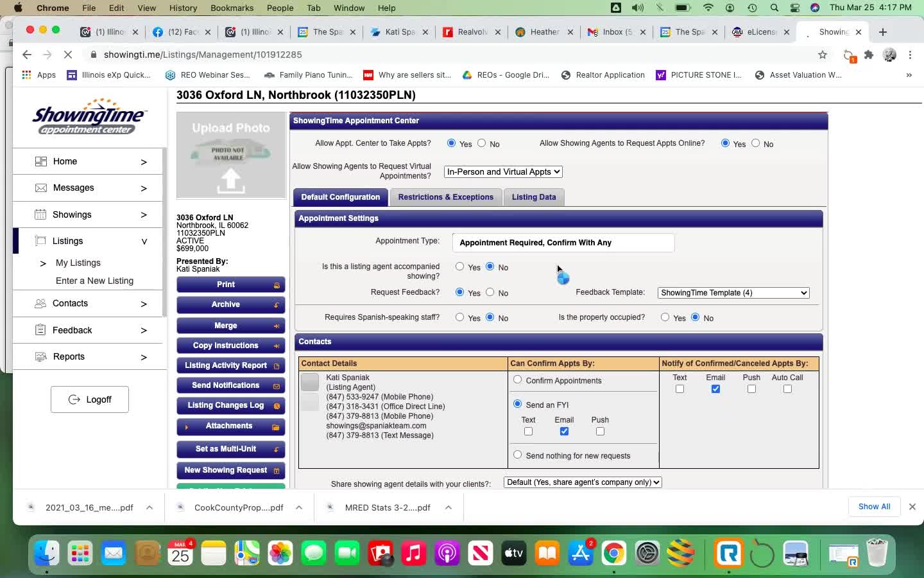924x578 pixels.
Task: Open Listing Activity Report
Action: [x=231, y=365]
